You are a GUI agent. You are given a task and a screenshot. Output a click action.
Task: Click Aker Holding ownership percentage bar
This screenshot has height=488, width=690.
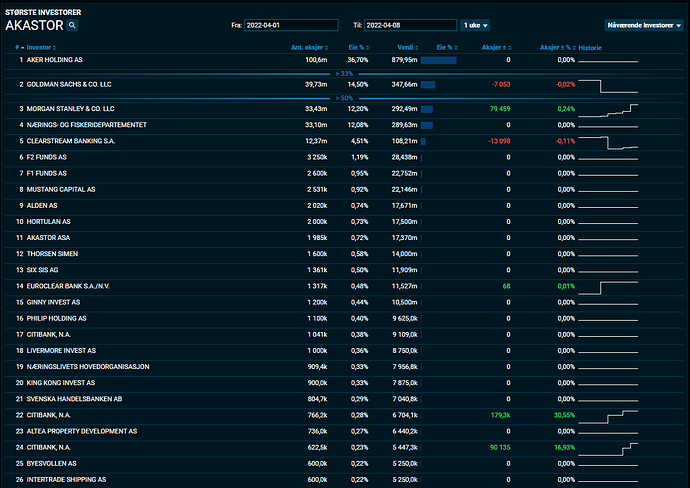[439, 60]
